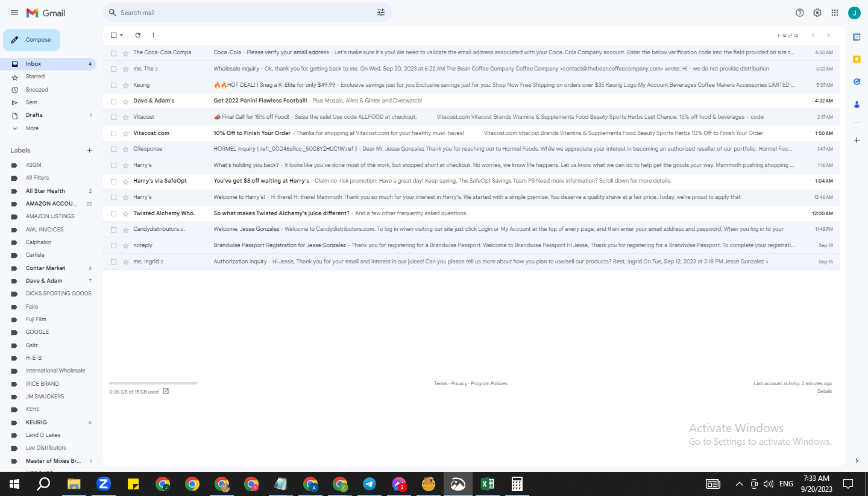The image size is (868, 496).
Task: Tick the select-all checkbox in toolbar
Action: 113,36
